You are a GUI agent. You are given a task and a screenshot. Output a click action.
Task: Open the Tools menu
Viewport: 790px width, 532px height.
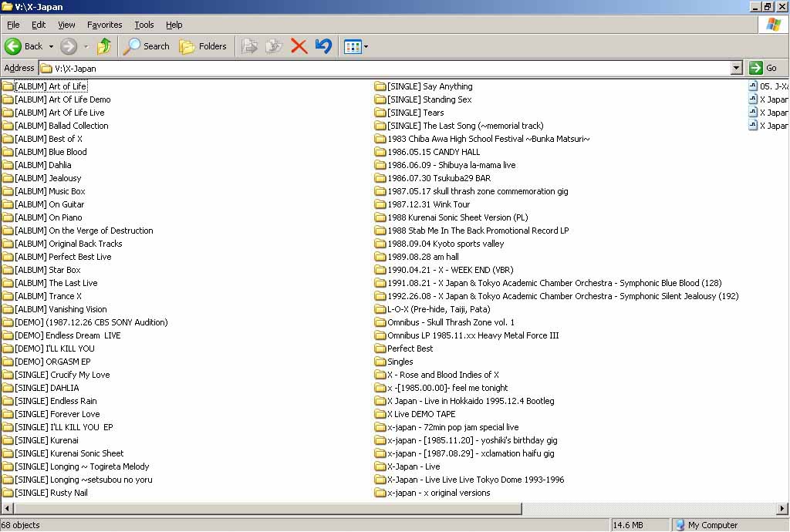(x=144, y=25)
